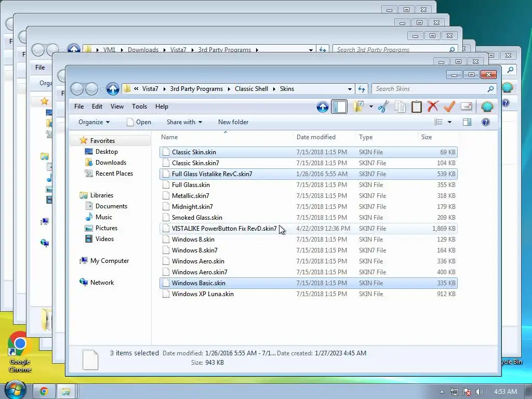Select Metallic.skin7 file
Screen dimensions: 532x399
point(309,196)
